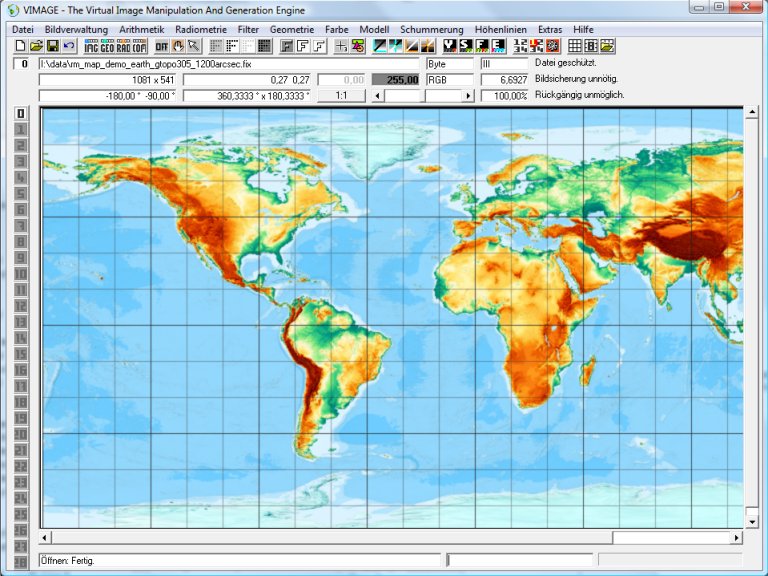The width and height of the screenshot is (768, 576).
Task: Click the vertical scrollbar down arrow
Action: [x=751, y=521]
